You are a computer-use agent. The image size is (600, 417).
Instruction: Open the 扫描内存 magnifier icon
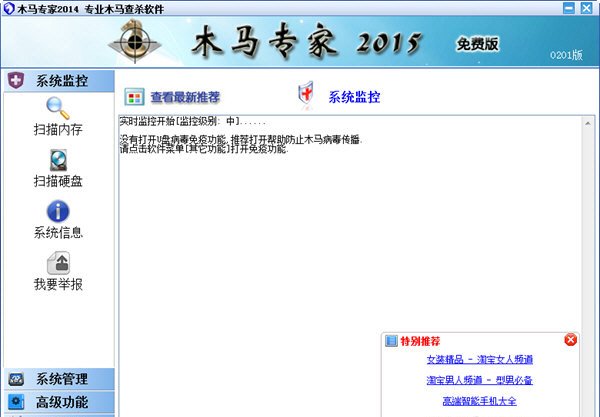(58, 108)
